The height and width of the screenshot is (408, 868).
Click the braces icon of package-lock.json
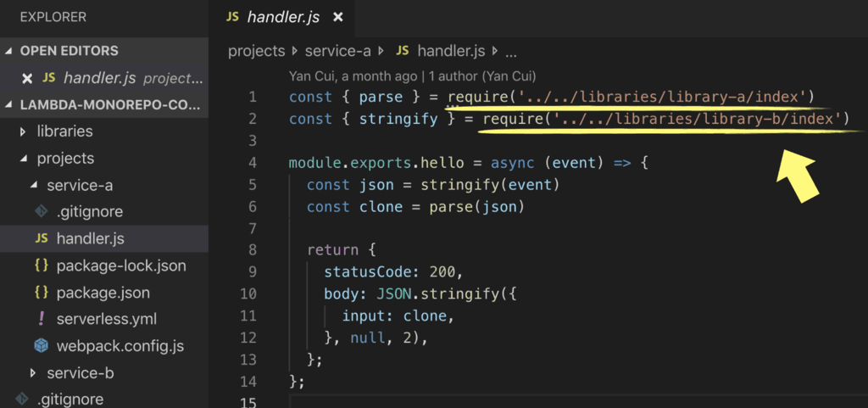click(x=42, y=265)
